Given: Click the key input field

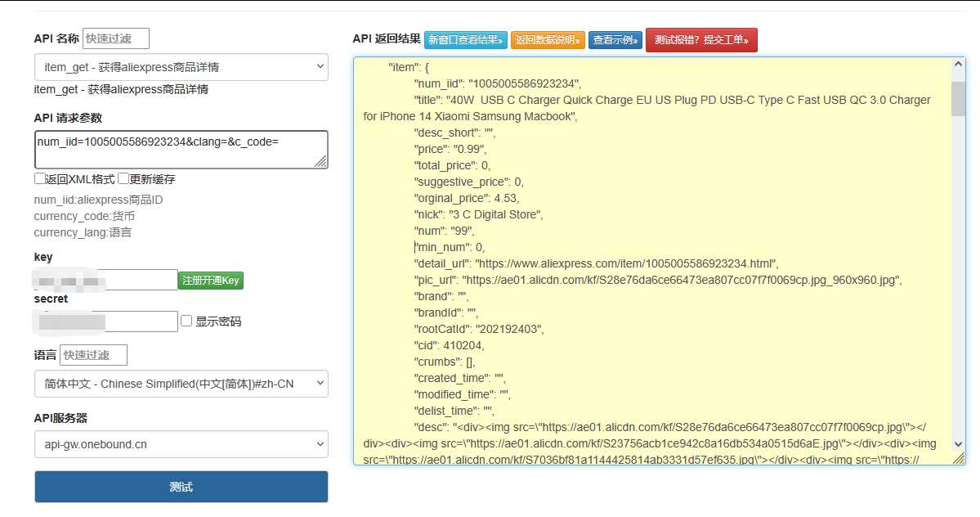Looking at the screenshot, I should pyautogui.click(x=105, y=280).
